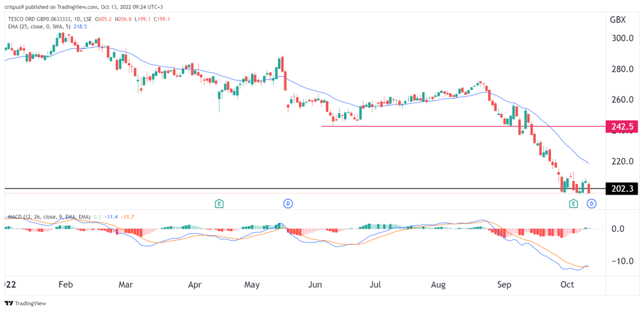
Task: Click the green earnings E marker in October
Action: (574, 203)
